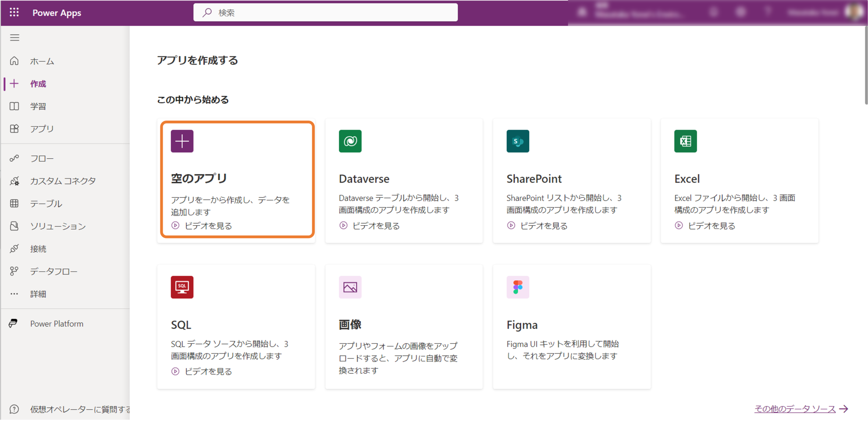Ask the 仮想オペレーター for help
The height and width of the screenshot is (421, 868).
pos(80,409)
